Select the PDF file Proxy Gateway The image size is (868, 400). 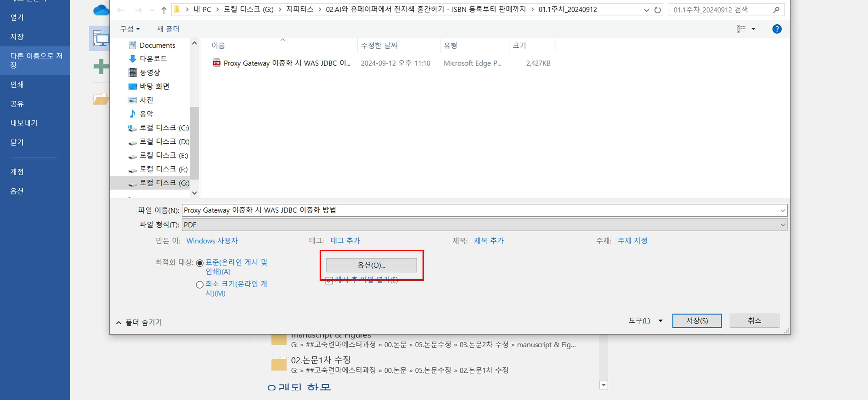[x=286, y=63]
